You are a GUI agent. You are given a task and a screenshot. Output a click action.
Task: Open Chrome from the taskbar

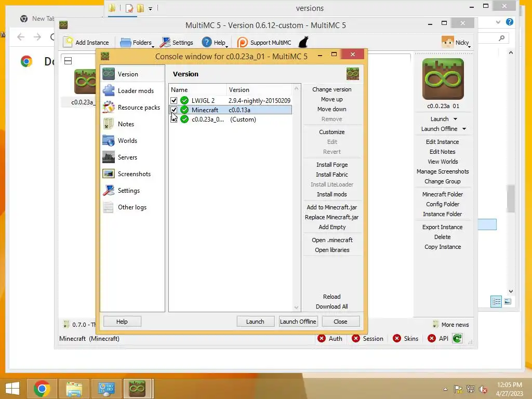tap(42, 389)
